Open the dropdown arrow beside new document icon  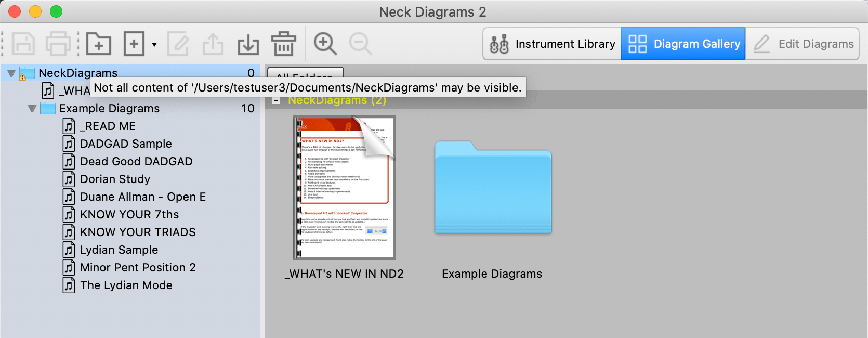154,44
